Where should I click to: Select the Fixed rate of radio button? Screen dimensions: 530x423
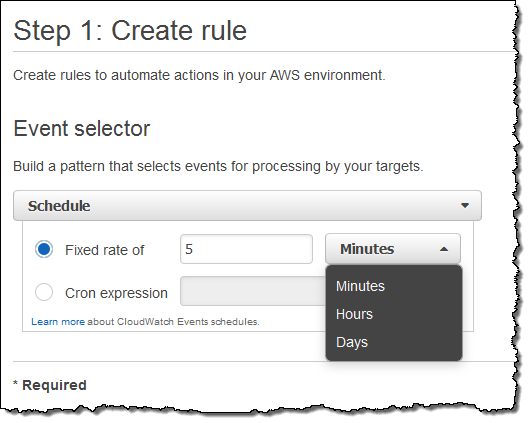(x=44, y=249)
